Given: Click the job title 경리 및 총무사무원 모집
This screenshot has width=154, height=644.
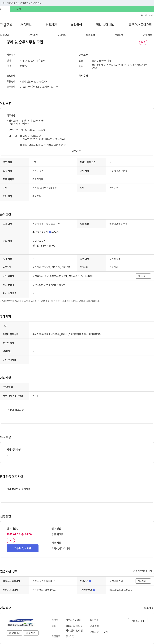Looking at the screenshot, I should pos(25,42).
